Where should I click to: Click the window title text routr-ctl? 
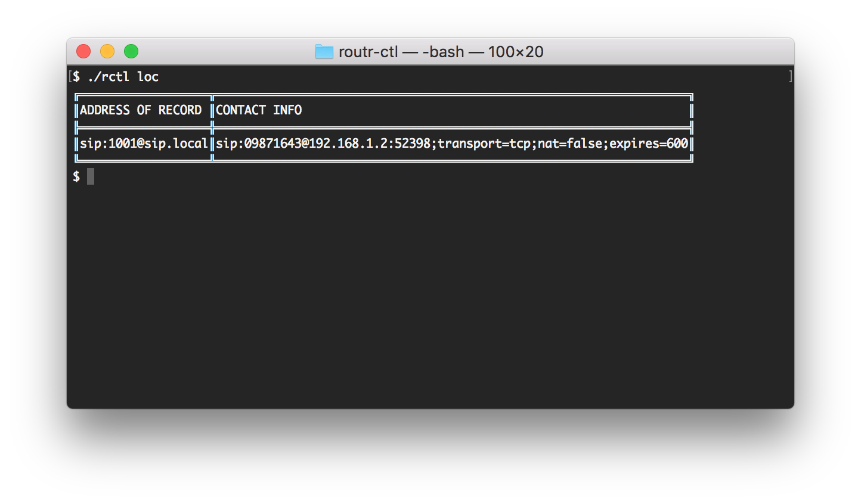pyautogui.click(x=368, y=52)
